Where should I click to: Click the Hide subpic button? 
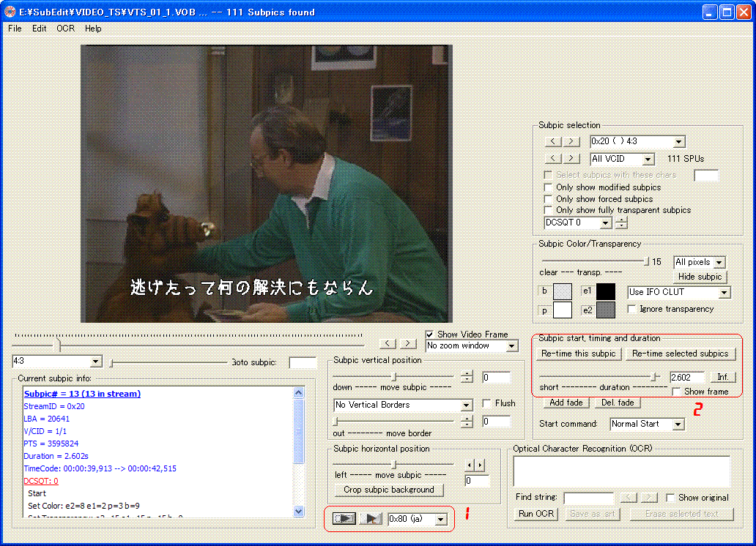coord(700,277)
